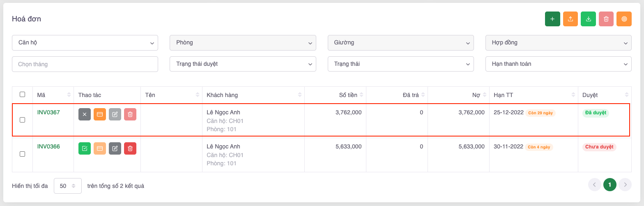Image resolution: width=644 pixels, height=206 pixels.
Task: Click the green download icon button
Action: [588, 19]
